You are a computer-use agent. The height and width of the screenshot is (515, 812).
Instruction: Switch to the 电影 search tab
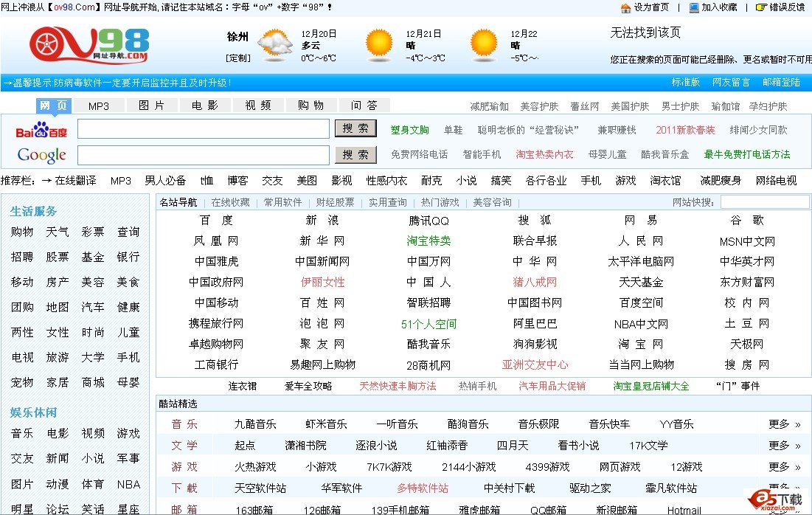pos(206,105)
